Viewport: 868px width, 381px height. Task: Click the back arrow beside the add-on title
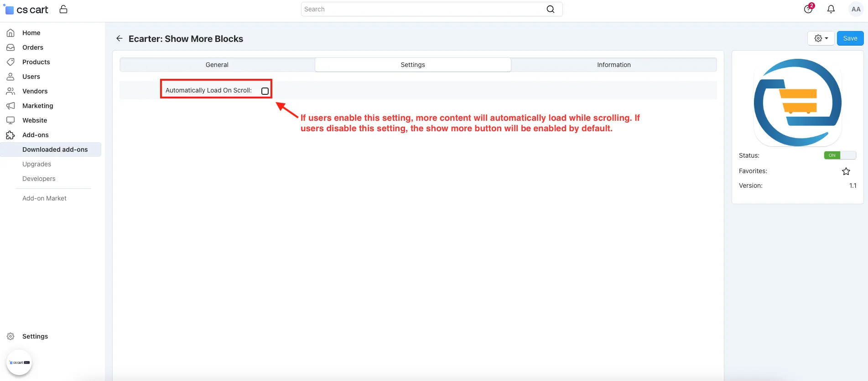(x=120, y=39)
